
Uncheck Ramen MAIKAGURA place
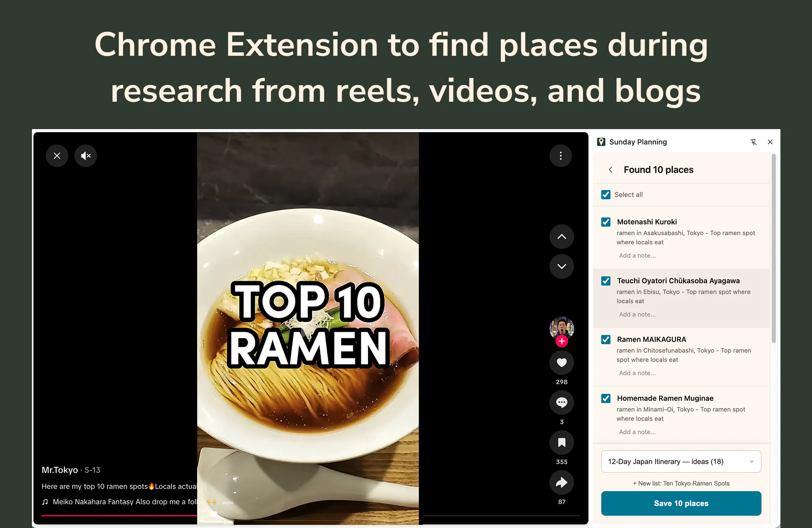point(606,340)
